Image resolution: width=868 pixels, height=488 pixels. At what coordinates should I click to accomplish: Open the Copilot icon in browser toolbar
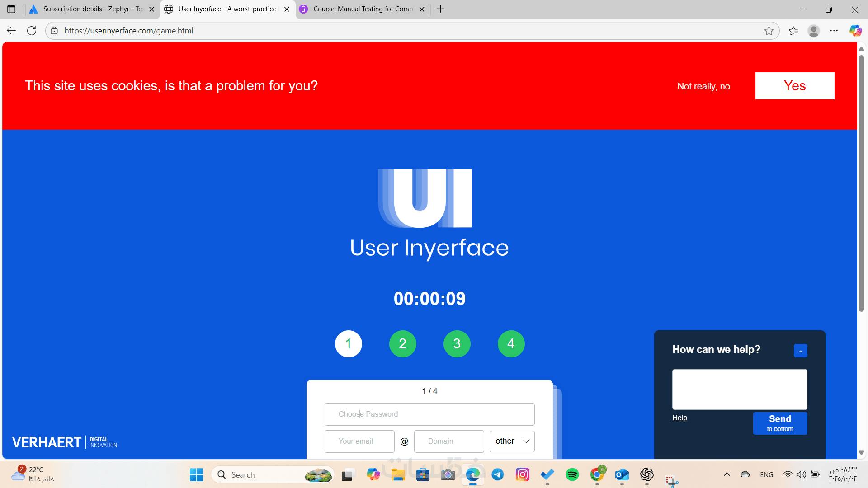pos(855,31)
